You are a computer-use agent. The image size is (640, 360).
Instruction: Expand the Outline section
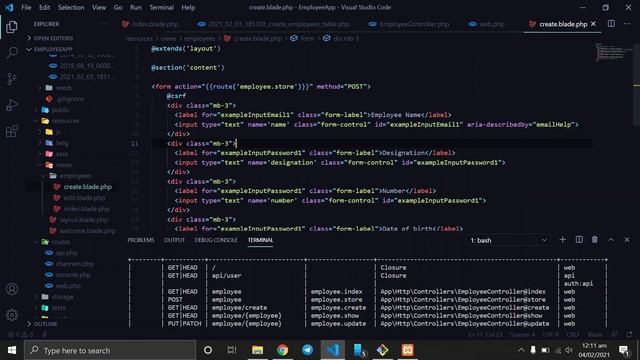[45, 324]
